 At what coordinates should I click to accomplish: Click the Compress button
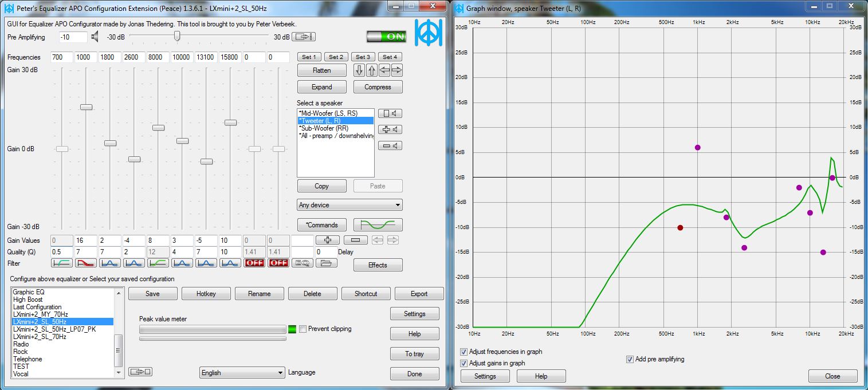[x=378, y=87]
